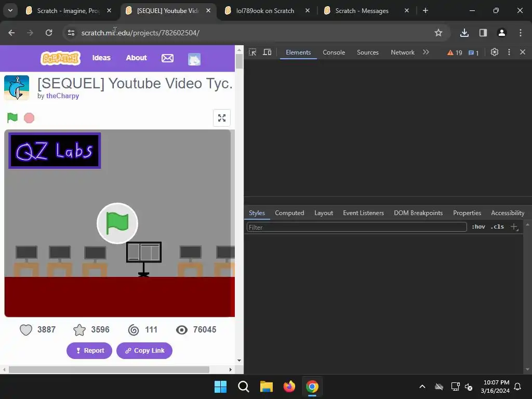Image resolution: width=532 pixels, height=399 pixels.
Task: Switch to DevTools Sources tab
Action: (368, 52)
